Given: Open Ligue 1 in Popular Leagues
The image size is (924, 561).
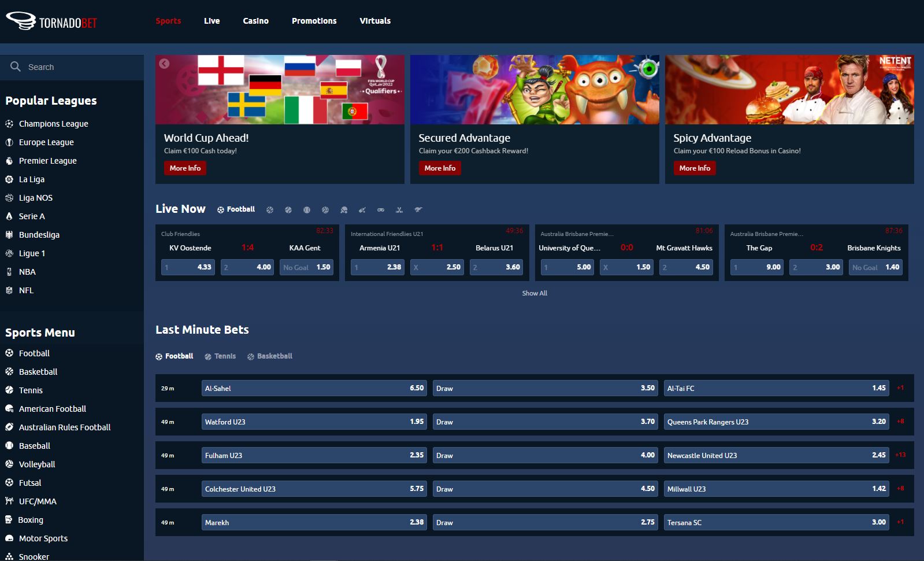Looking at the screenshot, I should tap(32, 253).
